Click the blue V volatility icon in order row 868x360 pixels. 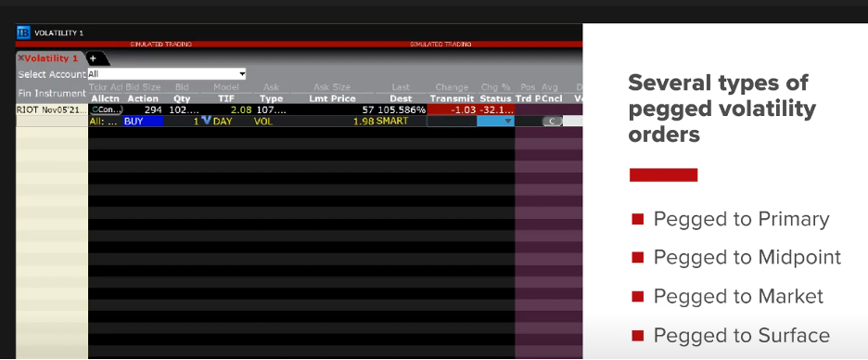[207, 121]
